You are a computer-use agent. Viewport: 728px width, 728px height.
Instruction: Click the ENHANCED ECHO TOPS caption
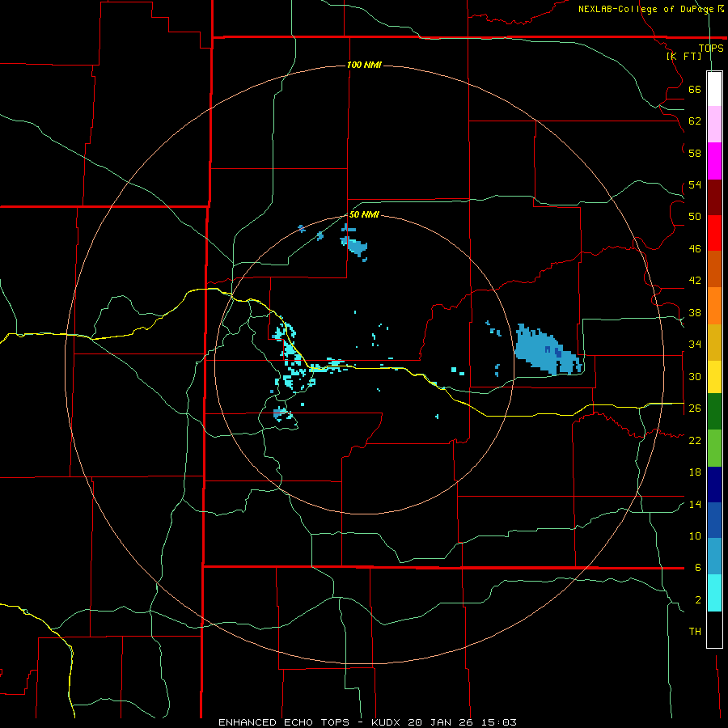coord(284,722)
